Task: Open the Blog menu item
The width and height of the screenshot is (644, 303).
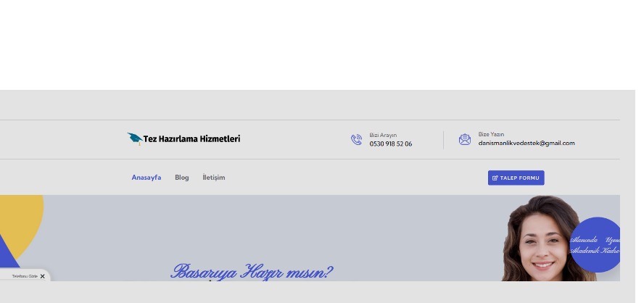Action: (182, 178)
